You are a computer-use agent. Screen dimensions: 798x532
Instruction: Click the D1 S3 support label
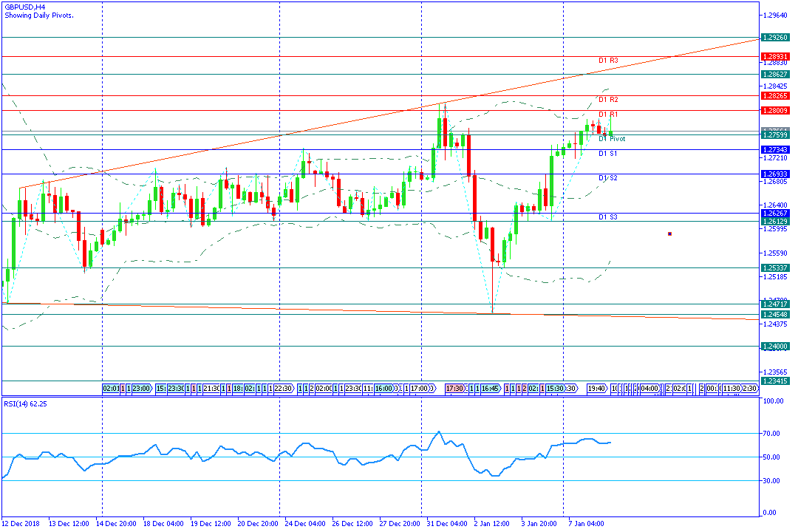[608, 217]
